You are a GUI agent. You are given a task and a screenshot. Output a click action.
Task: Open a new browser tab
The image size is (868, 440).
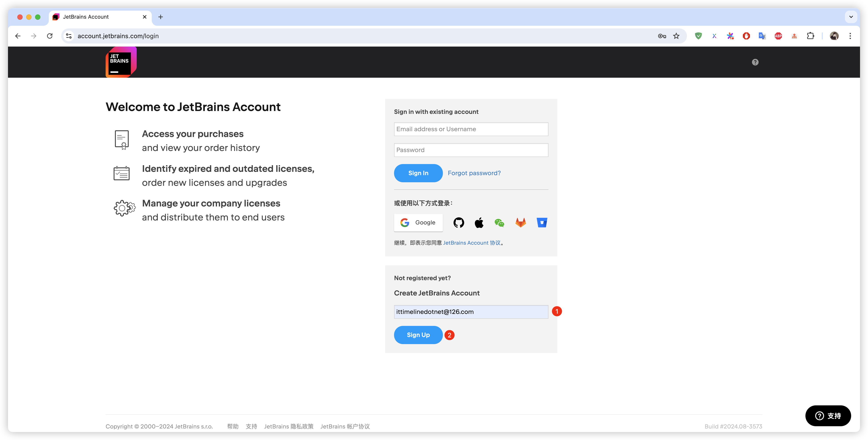click(161, 17)
